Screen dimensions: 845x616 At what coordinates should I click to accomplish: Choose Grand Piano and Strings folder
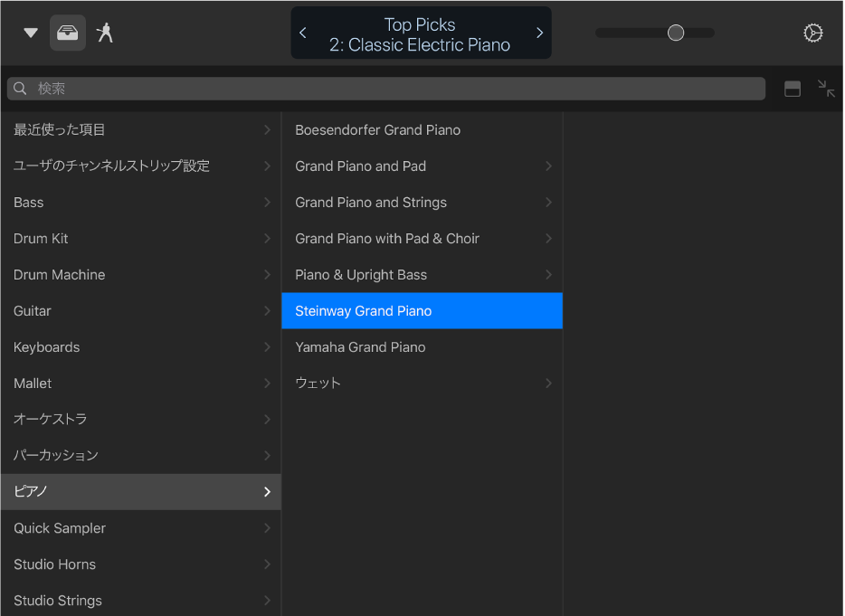422,202
